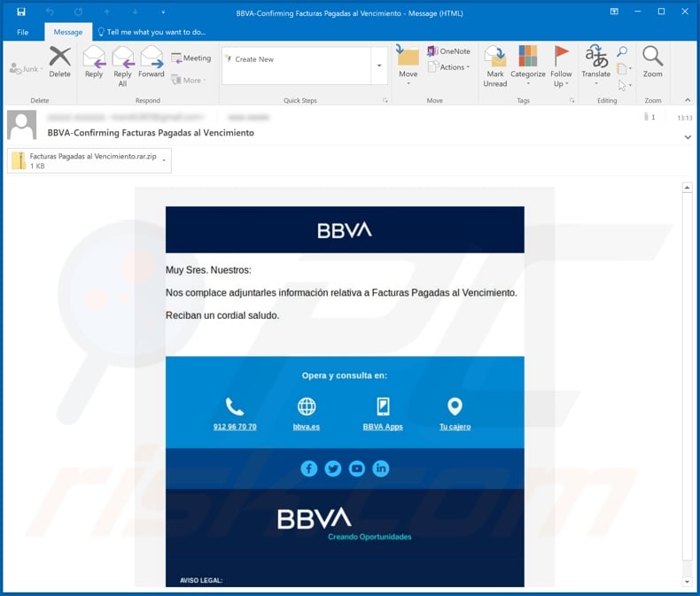
Task: Click the YouTube icon
Action: tap(357, 468)
